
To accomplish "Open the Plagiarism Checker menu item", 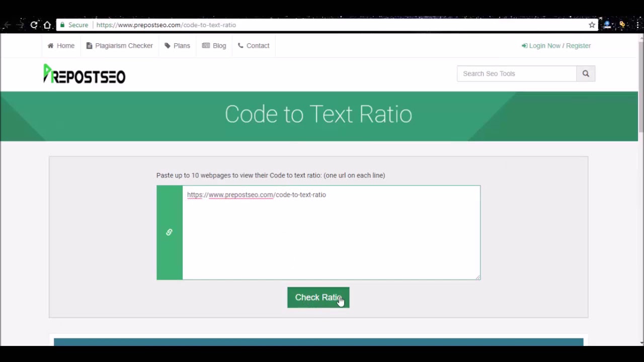I will pos(119,46).
